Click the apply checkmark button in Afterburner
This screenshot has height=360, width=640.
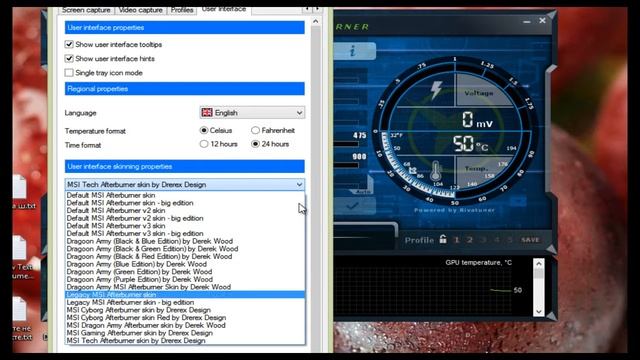(x=353, y=206)
